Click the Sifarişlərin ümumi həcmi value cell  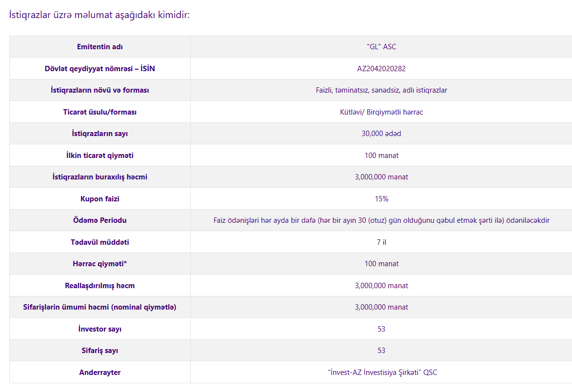tap(381, 307)
